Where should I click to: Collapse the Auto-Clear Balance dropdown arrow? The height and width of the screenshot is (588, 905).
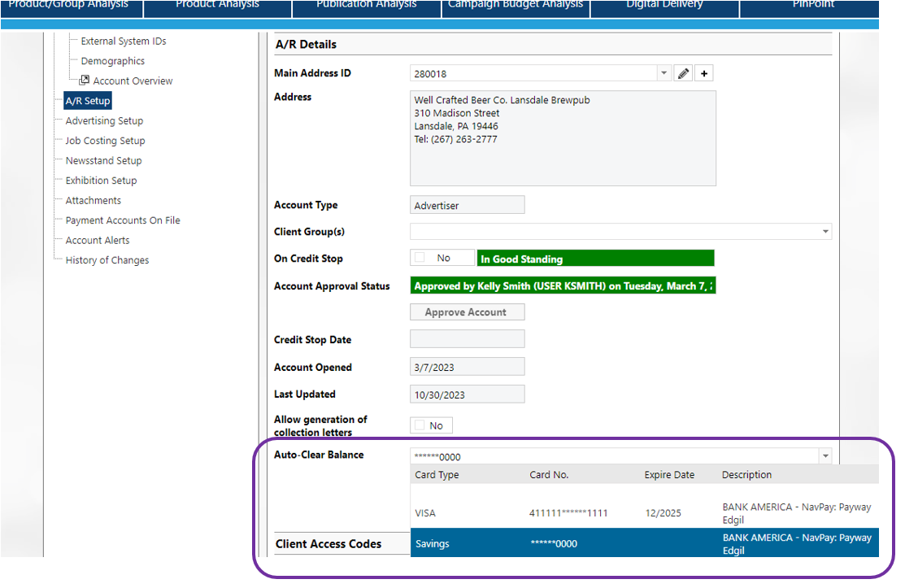coord(825,456)
